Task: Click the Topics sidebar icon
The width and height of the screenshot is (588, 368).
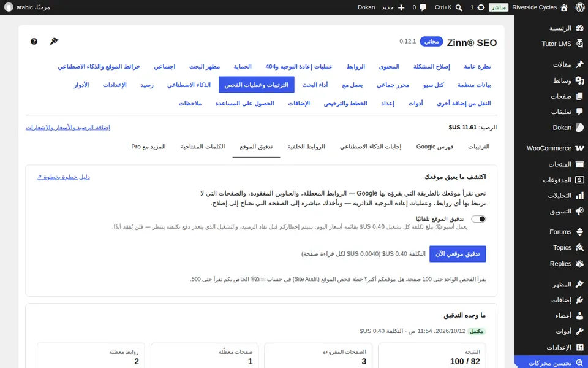Action: click(x=580, y=247)
